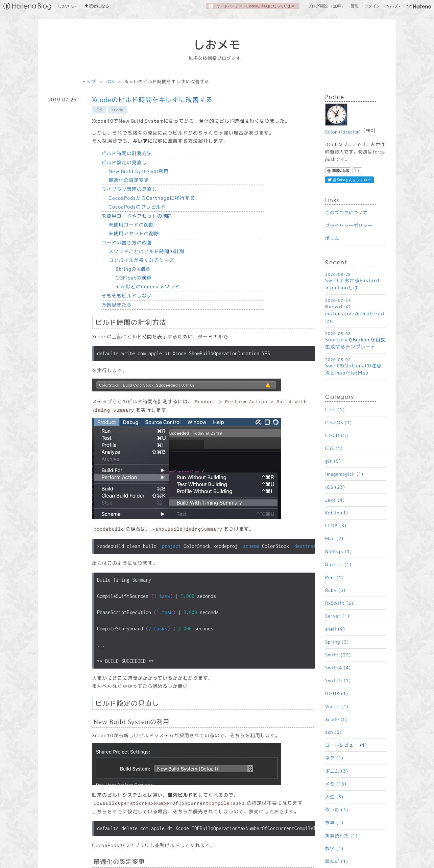The image size is (434, 868).
Task: Go to iOS breadcrumb link
Action: coord(110,81)
